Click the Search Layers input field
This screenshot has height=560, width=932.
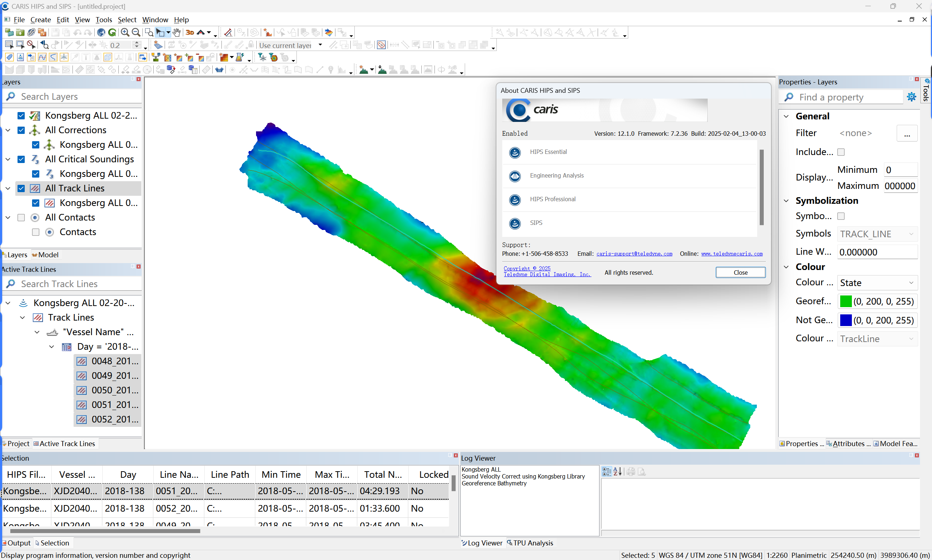pyautogui.click(x=75, y=96)
